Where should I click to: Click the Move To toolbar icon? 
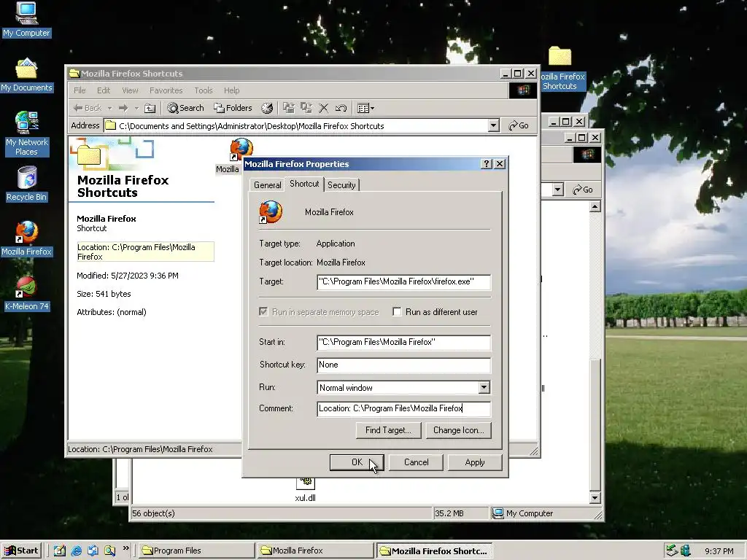click(x=288, y=108)
